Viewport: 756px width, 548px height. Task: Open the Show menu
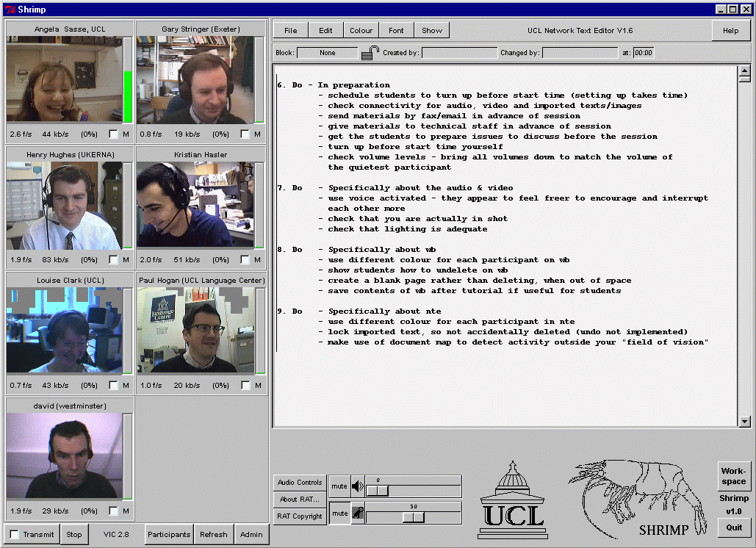pyautogui.click(x=431, y=30)
